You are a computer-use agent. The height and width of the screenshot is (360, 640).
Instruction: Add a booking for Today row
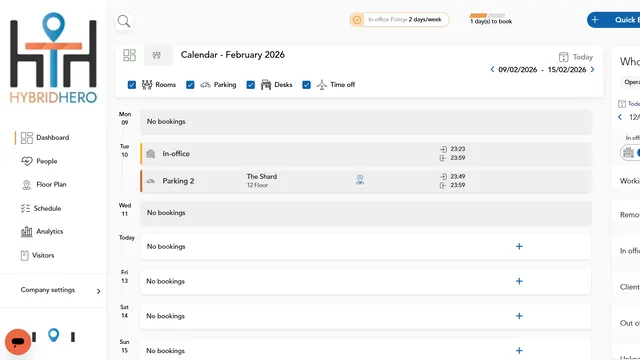coord(519,247)
